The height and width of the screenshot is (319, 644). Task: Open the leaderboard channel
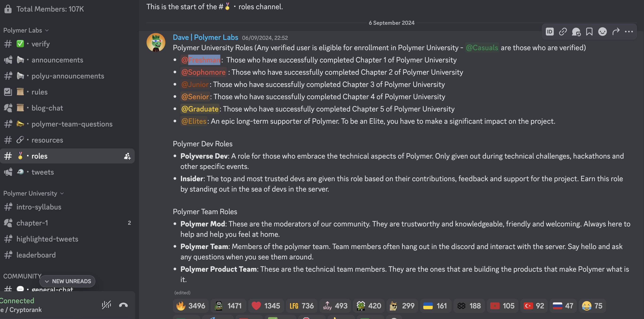point(67,255)
